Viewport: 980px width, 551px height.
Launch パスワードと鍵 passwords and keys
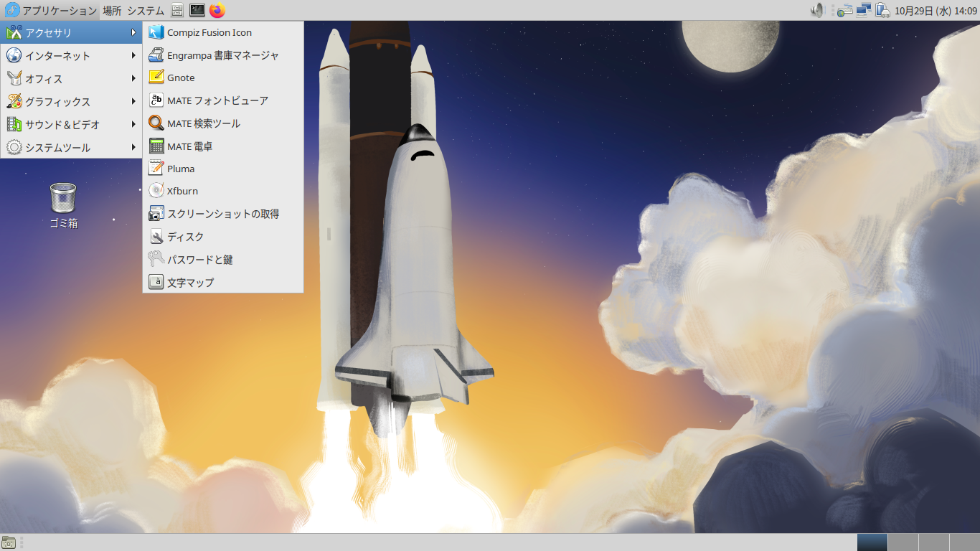coord(223,260)
